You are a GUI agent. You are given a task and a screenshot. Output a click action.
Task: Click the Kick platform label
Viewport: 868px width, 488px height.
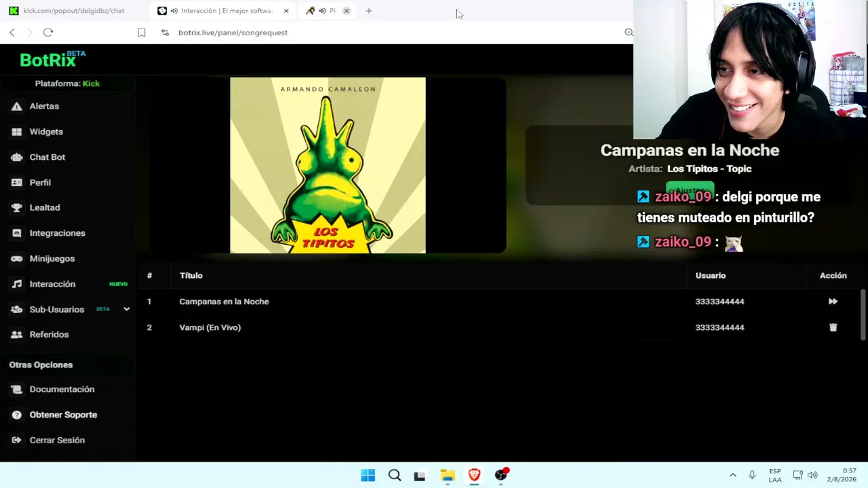point(91,83)
